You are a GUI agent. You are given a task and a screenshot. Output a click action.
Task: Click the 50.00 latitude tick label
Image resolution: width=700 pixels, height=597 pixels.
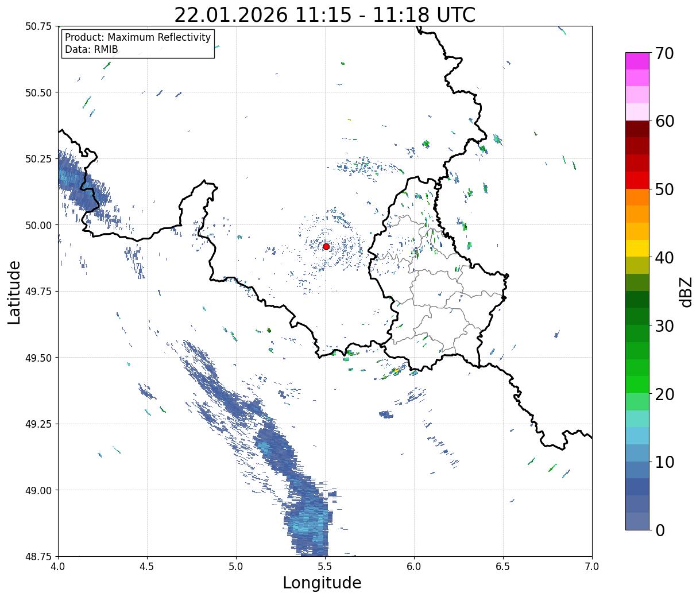[x=38, y=225]
